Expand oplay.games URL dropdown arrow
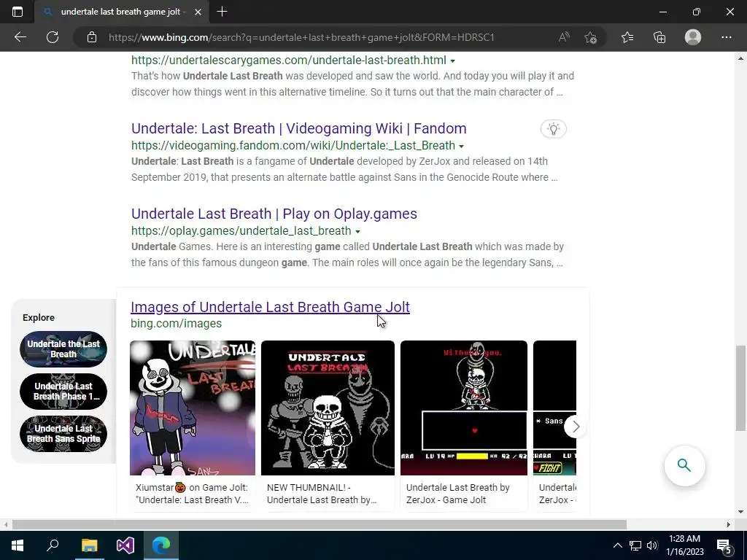 coord(357,231)
